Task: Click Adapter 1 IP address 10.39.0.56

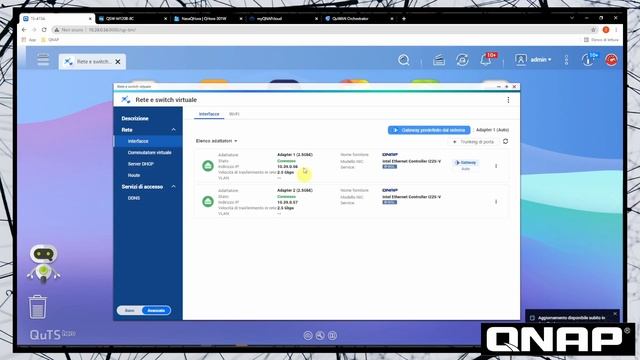Action: pos(287,167)
